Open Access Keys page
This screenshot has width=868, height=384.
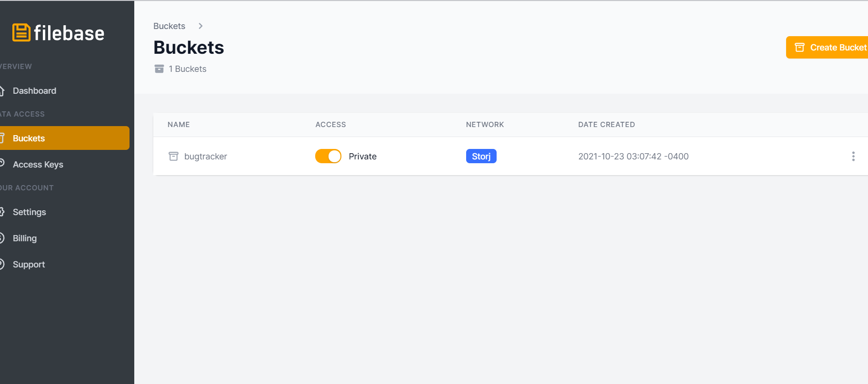click(38, 165)
